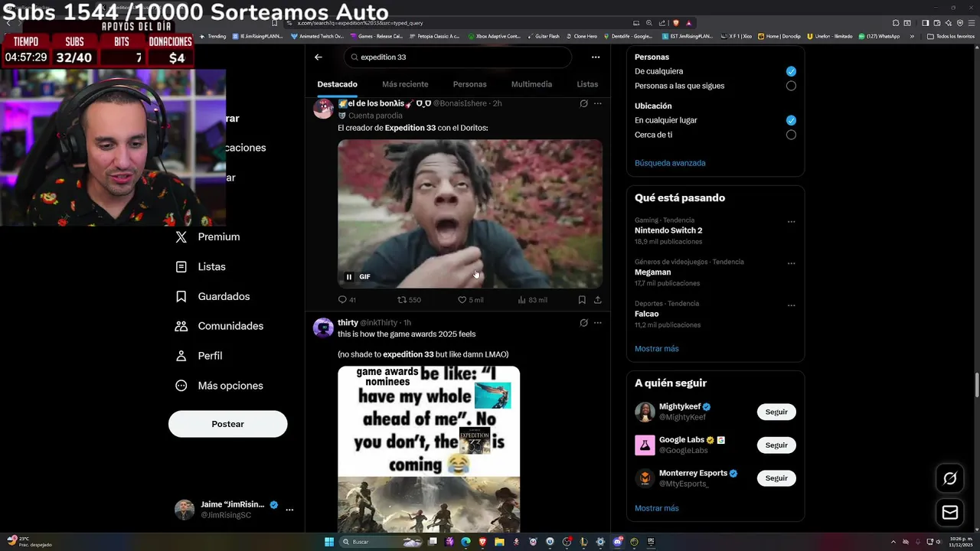
Task: Share the Expedition 33 Doritos post
Action: [597, 300]
